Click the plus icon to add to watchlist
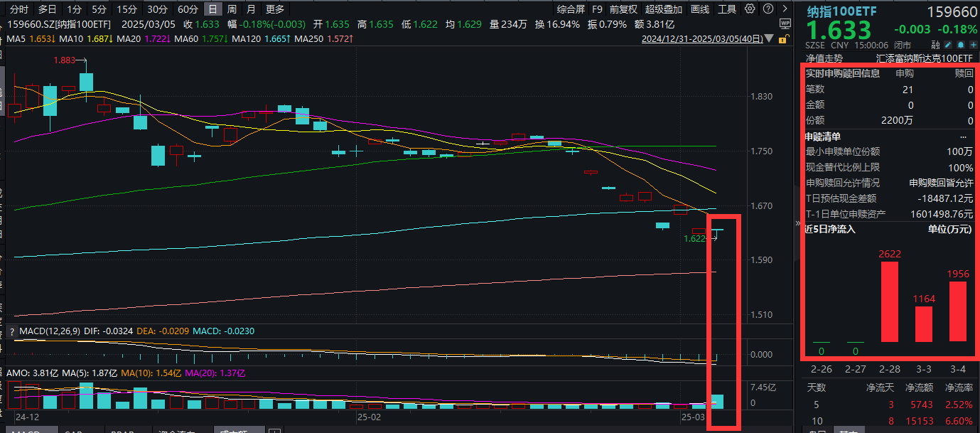980x433 pixels. pyautogui.click(x=974, y=44)
